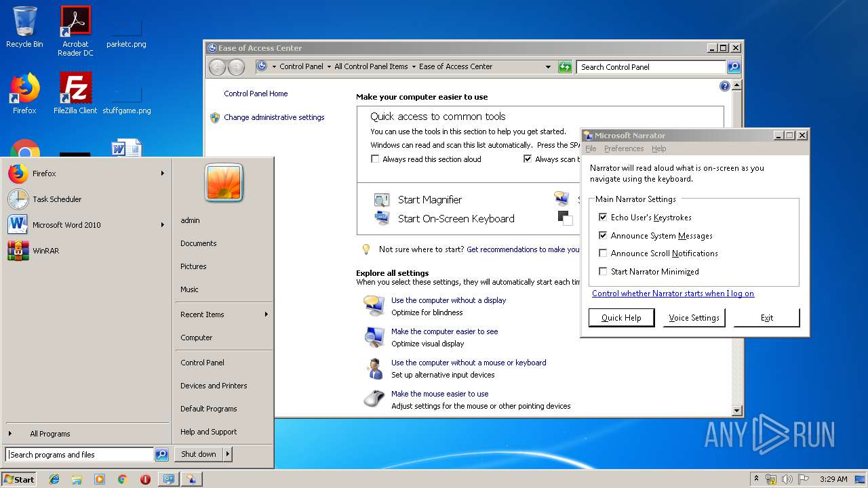Open the Shut down options arrow

(227, 454)
